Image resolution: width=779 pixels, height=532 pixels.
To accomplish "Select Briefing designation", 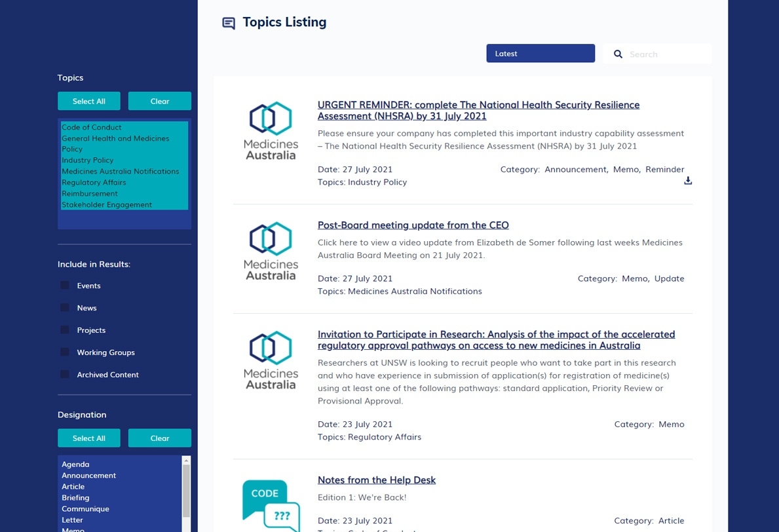I will [121, 498].
